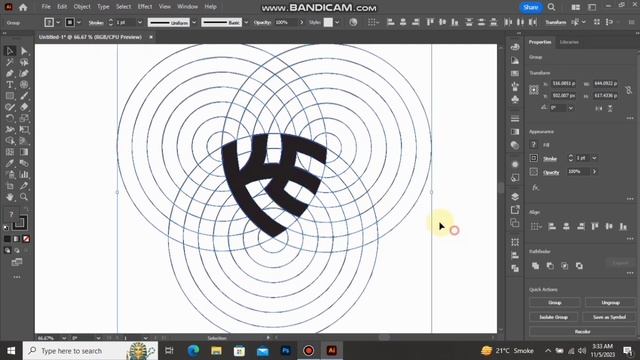Open the zoom level dropdown
Image resolution: width=640 pixels, height=360 pixels.
click(x=64, y=338)
